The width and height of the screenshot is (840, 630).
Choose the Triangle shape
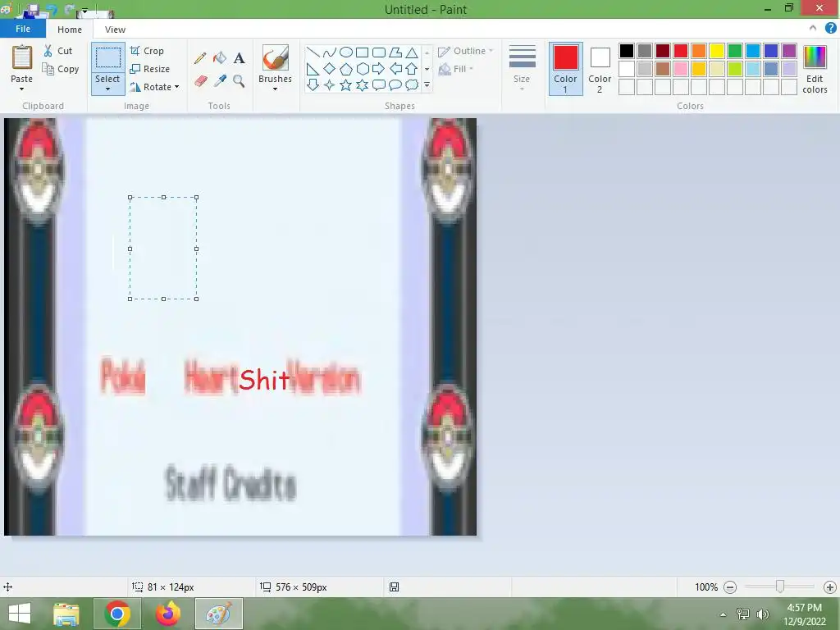[412, 52]
